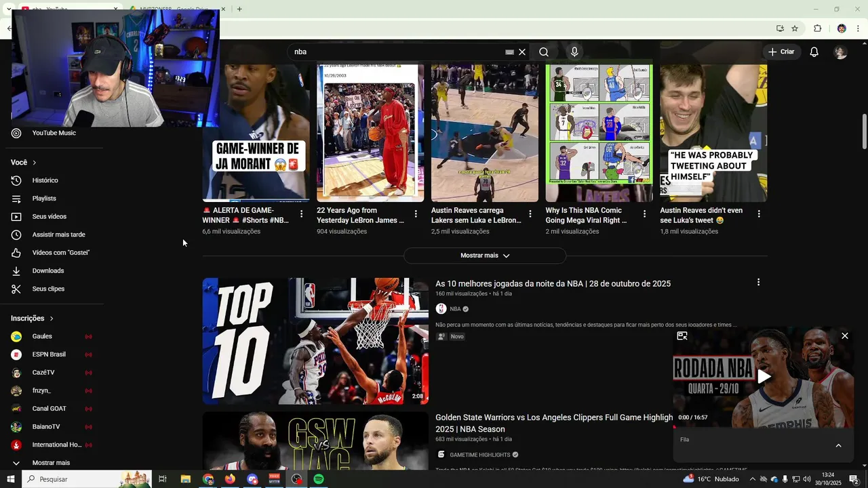Open title As 10 melhores jogadas da noite
The image size is (868, 488).
coord(553,284)
